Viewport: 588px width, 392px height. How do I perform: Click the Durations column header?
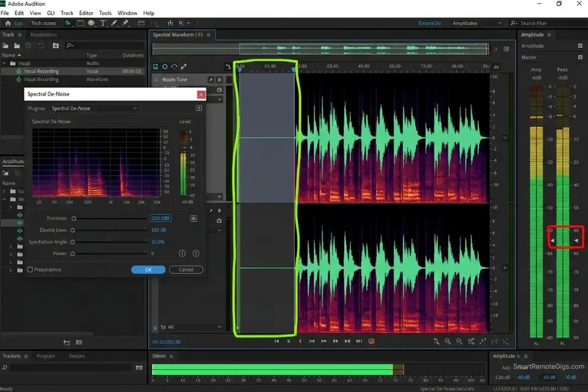[133, 55]
